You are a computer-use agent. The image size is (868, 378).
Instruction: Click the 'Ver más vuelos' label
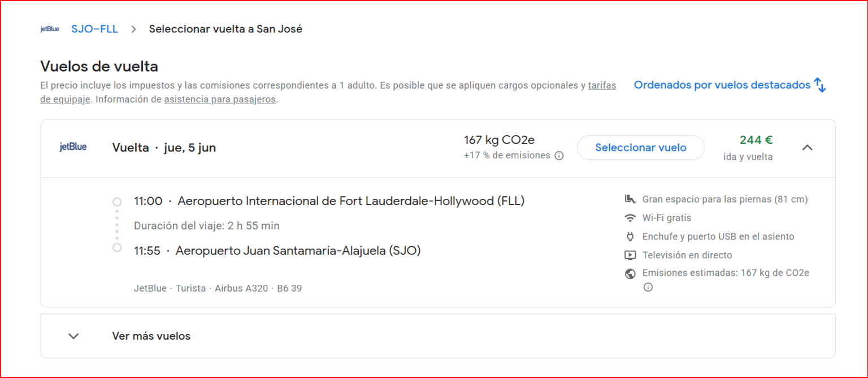pyautogui.click(x=151, y=336)
